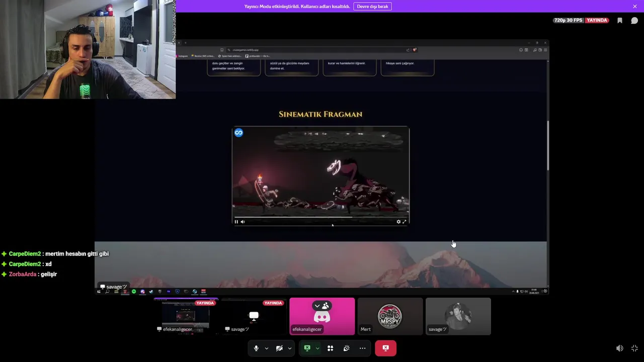
Task: Click the blue infinity logo on video
Action: [x=238, y=133]
